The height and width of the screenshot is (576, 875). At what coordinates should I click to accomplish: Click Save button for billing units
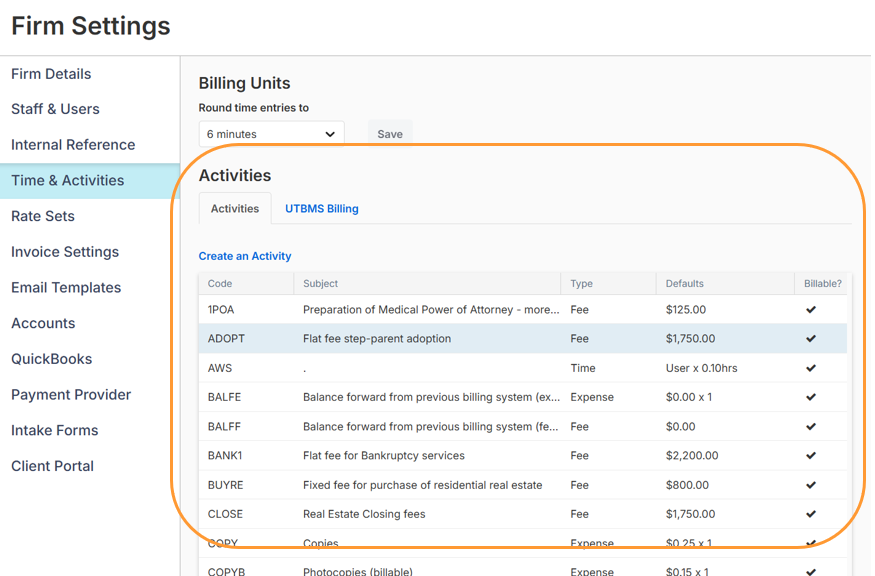390,134
